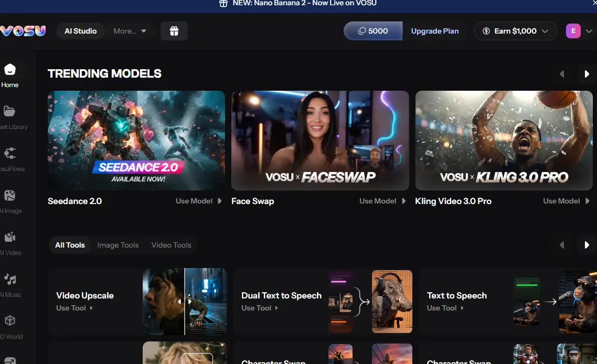The width and height of the screenshot is (597, 364).
Task: Open the VosuFlows sidebar icon
Action: click(x=10, y=153)
